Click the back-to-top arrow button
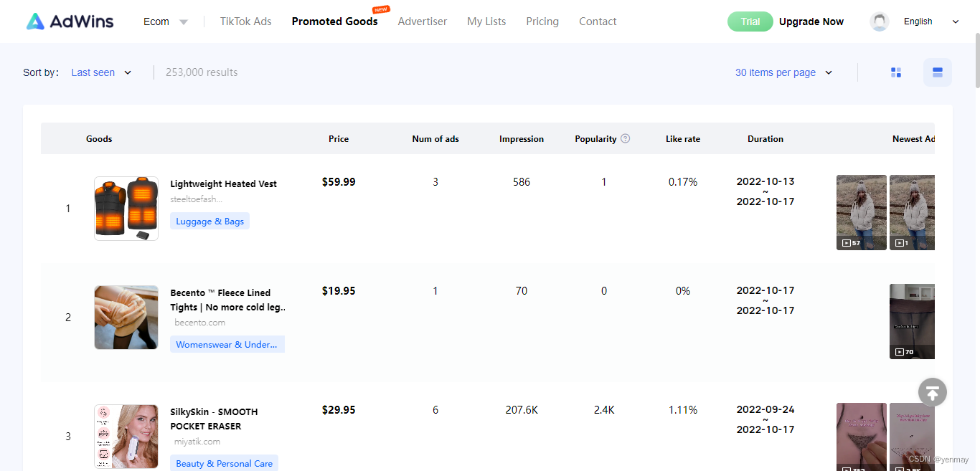The width and height of the screenshot is (980, 471). (933, 392)
